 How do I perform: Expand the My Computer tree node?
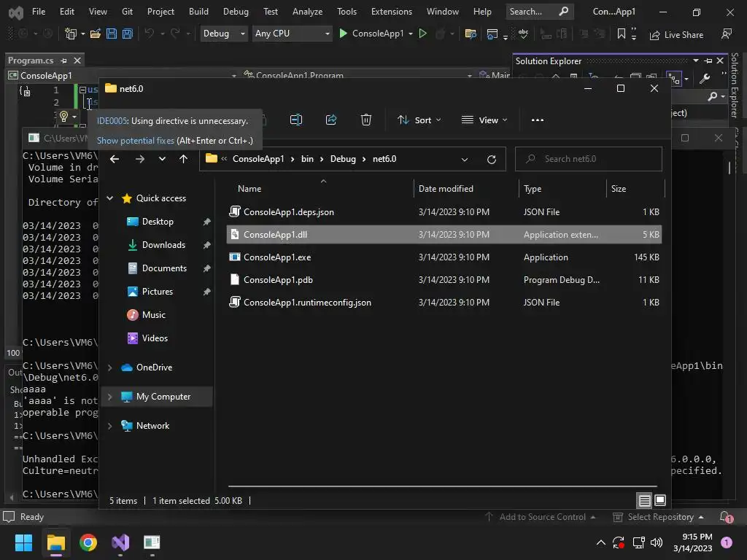coord(110,397)
